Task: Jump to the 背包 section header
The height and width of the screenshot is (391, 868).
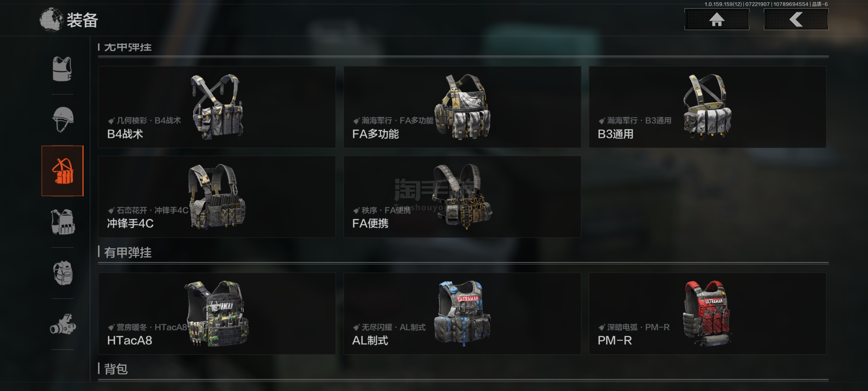Action: click(x=116, y=369)
